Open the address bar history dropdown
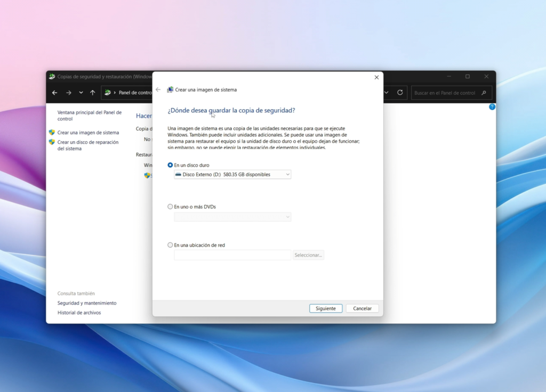This screenshot has width=546, height=392. pyautogui.click(x=387, y=93)
